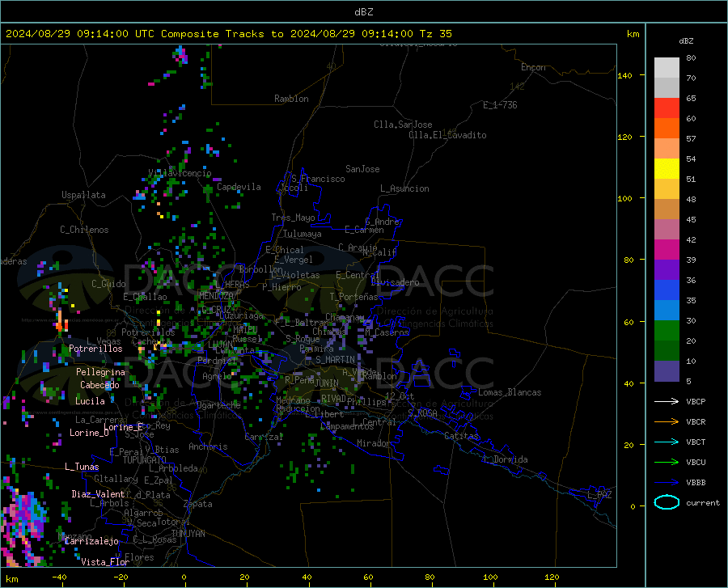Select the 65 dBZ red color swatch
The width and height of the screenshot is (728, 588).
coord(667,108)
